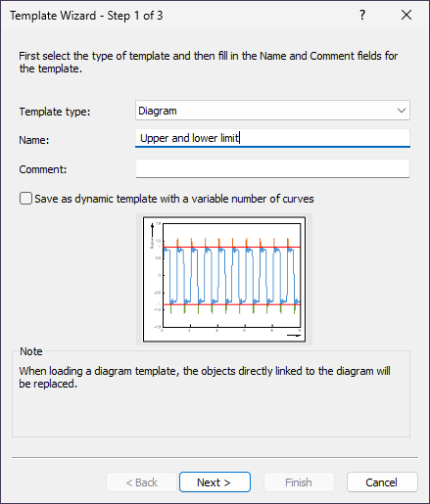Select the Diagram template type combo box
The height and width of the screenshot is (504, 430).
point(272,111)
